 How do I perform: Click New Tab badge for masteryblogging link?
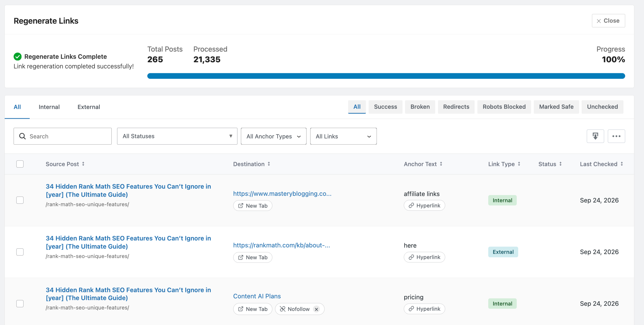253,206
